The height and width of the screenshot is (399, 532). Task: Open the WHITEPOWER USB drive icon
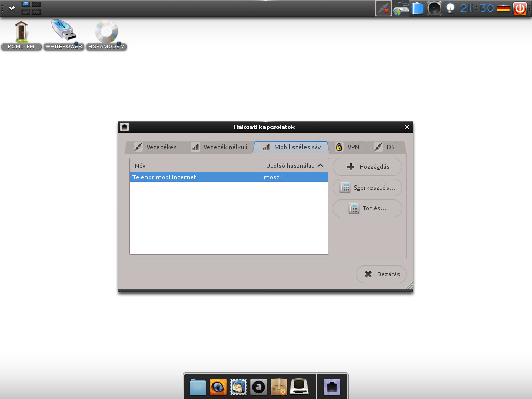[64, 35]
